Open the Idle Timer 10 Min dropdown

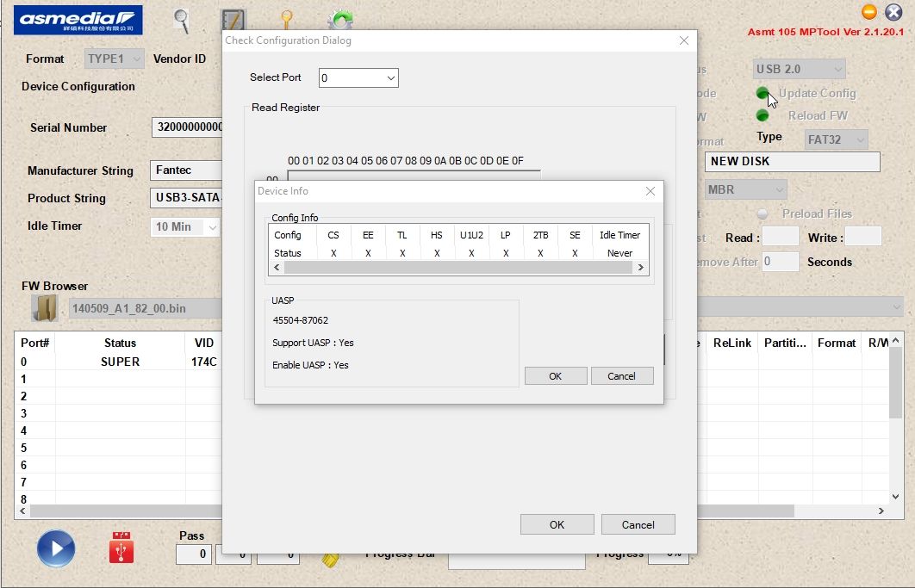click(x=185, y=227)
